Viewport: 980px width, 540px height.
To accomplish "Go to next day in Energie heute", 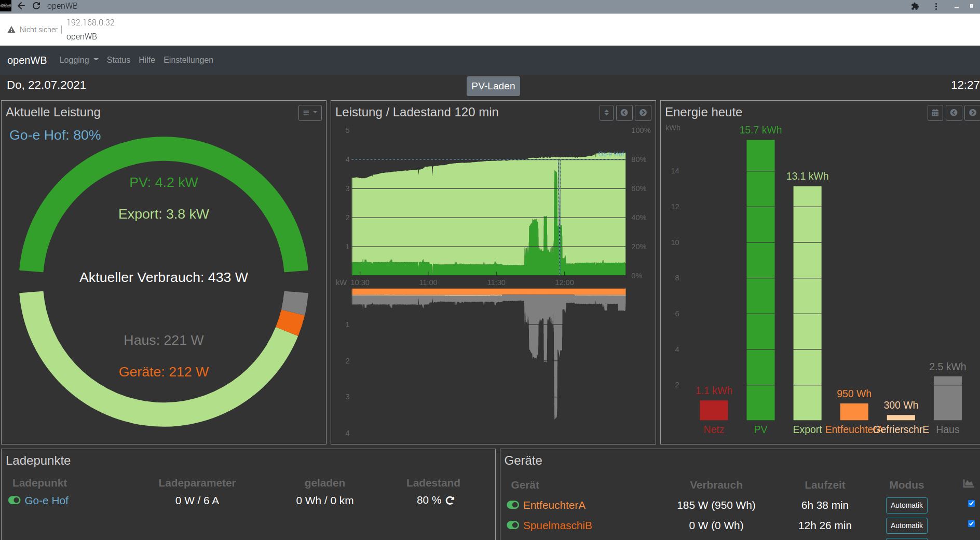I will coord(972,113).
